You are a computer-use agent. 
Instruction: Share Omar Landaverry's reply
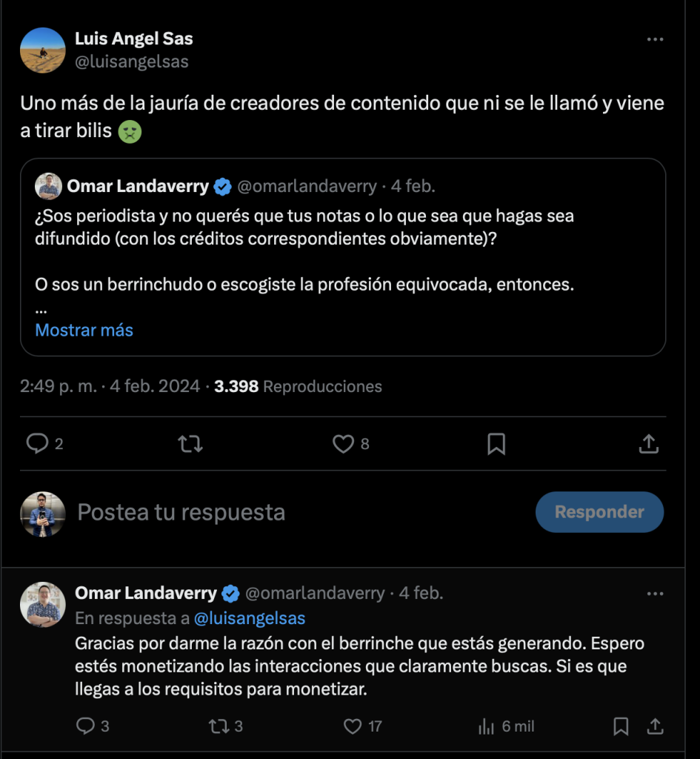click(655, 726)
